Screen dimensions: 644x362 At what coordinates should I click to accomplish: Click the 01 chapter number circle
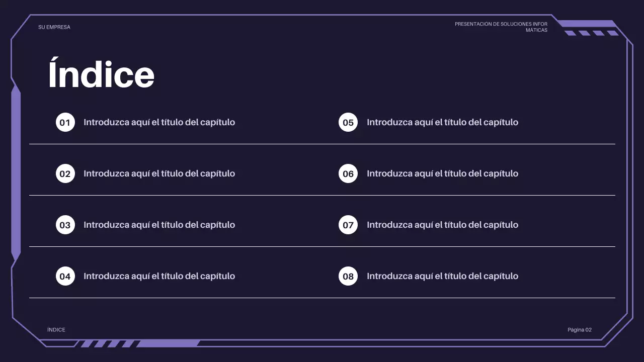coord(65,123)
